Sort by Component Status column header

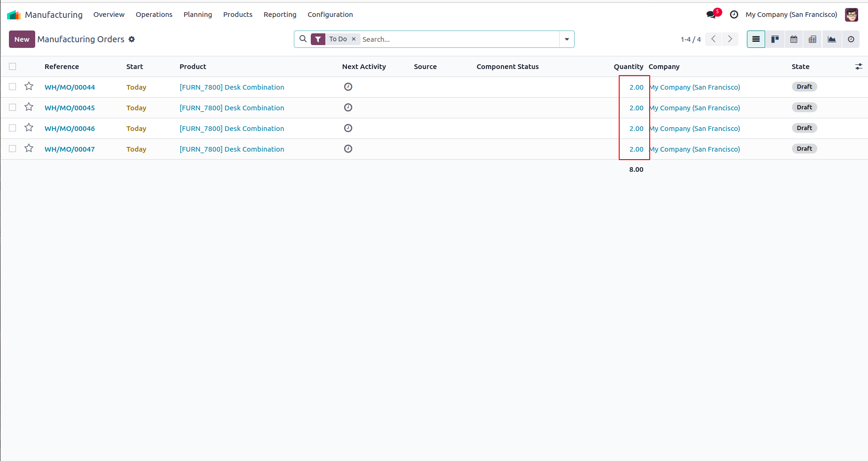point(507,67)
